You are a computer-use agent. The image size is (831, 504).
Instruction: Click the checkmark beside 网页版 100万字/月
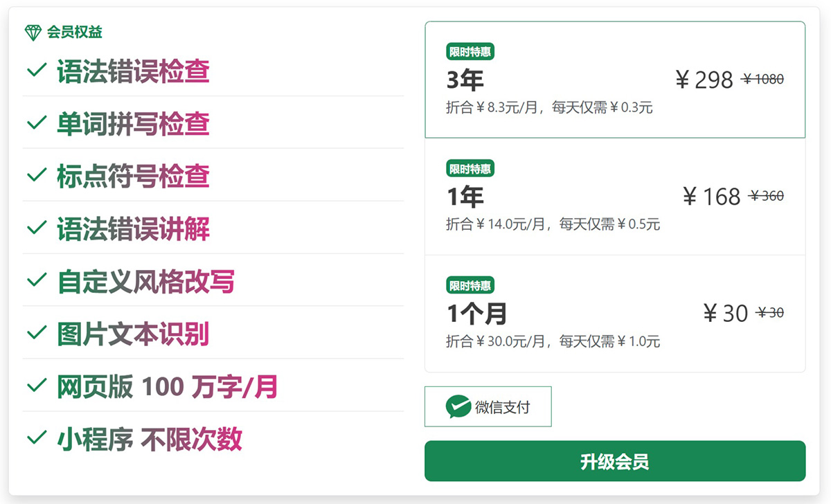[x=36, y=387]
